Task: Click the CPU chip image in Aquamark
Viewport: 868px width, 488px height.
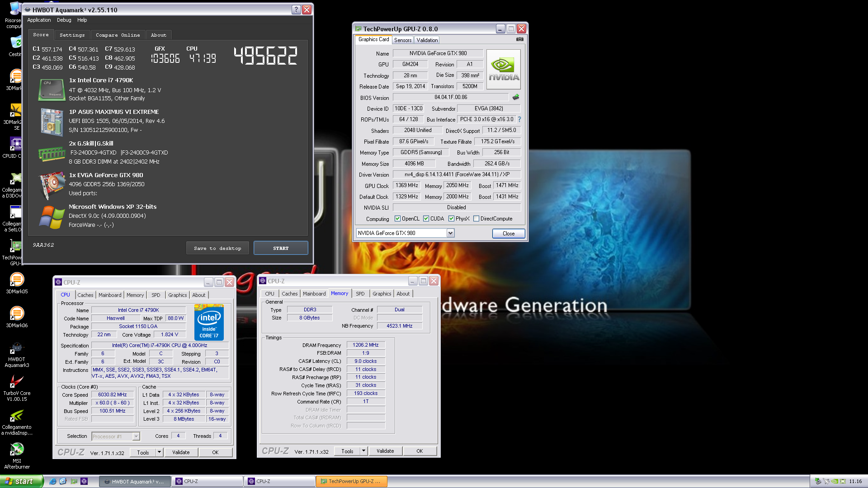Action: pos(52,89)
